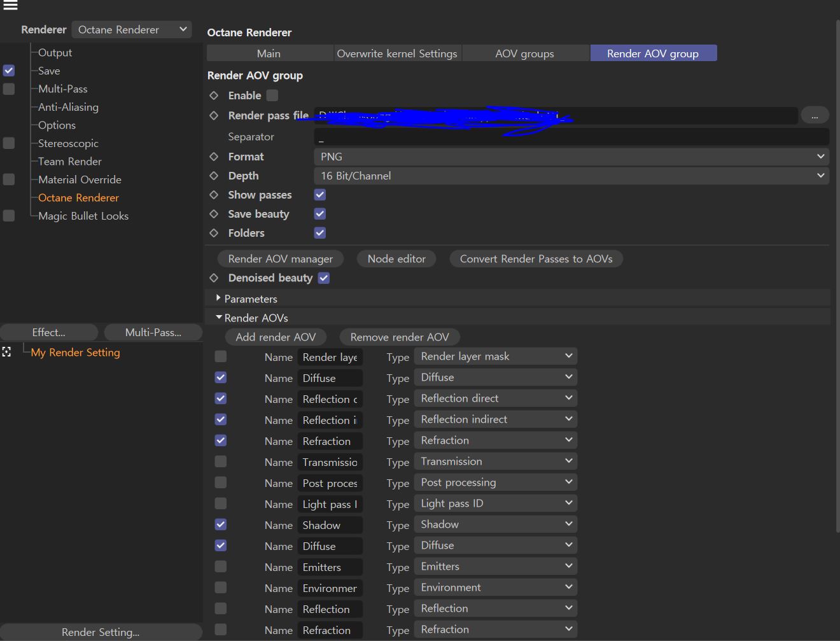Open the Format PNG dropdown
The width and height of the screenshot is (840, 641).
click(x=571, y=157)
